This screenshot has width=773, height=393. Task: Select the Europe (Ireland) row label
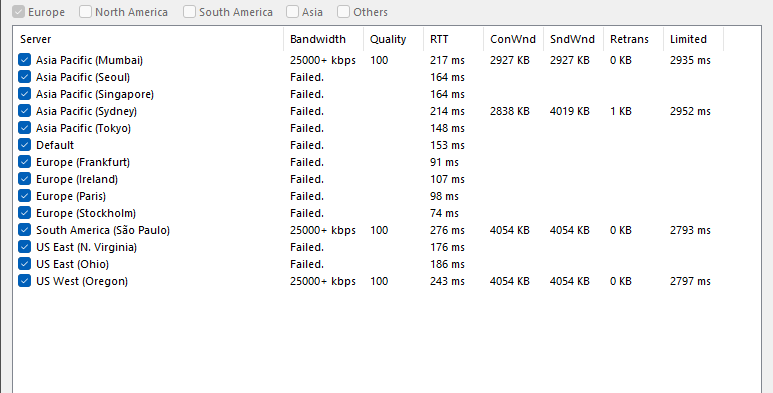pyautogui.click(x=77, y=179)
